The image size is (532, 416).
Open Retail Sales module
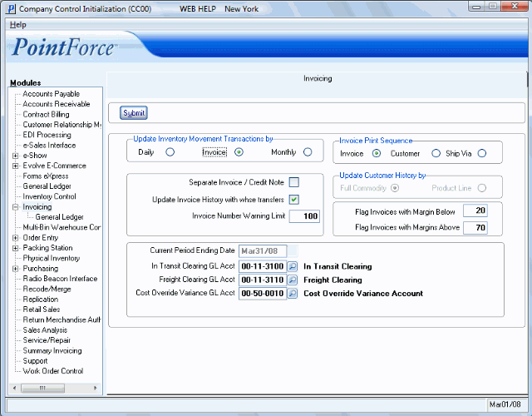click(42, 310)
